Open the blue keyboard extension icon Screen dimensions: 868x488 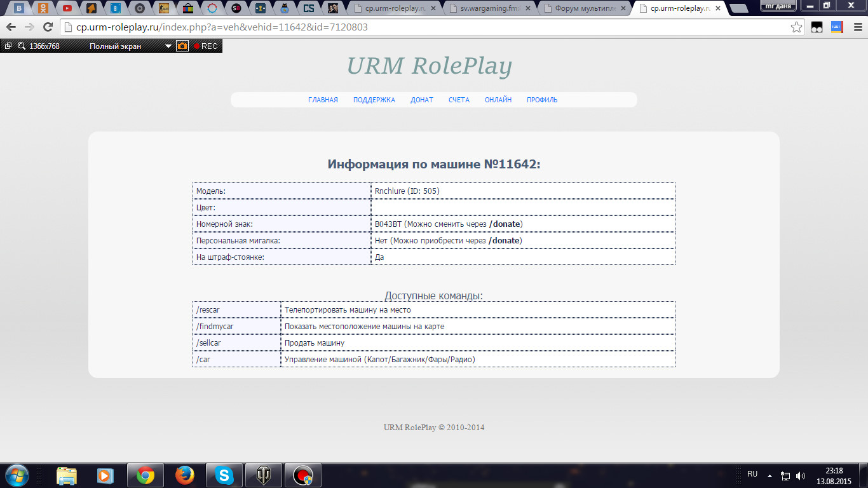[837, 27]
